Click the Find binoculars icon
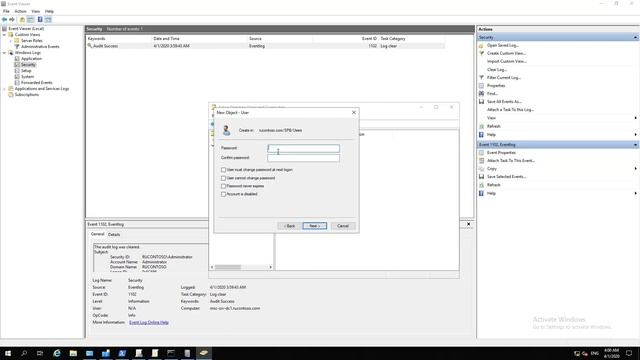The height and width of the screenshot is (360, 640). (x=481, y=93)
